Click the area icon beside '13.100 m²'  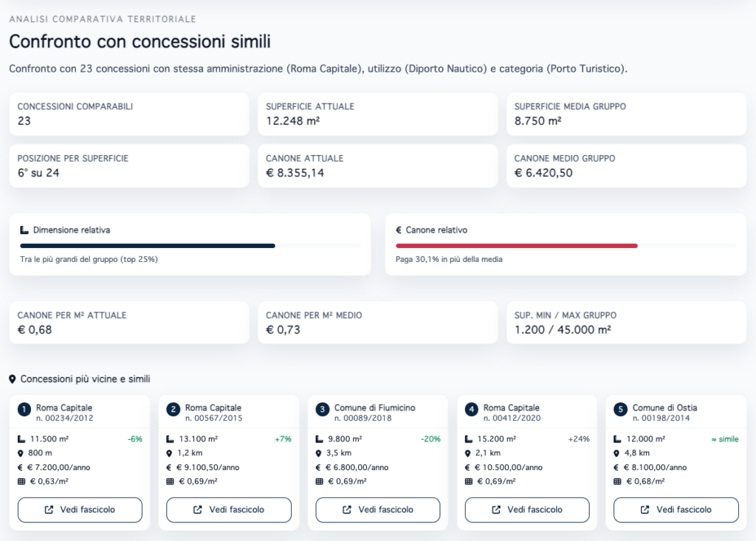click(x=171, y=439)
